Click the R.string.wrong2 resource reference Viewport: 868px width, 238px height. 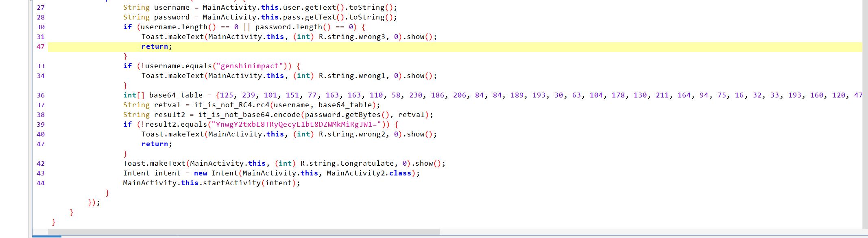[x=351, y=134]
